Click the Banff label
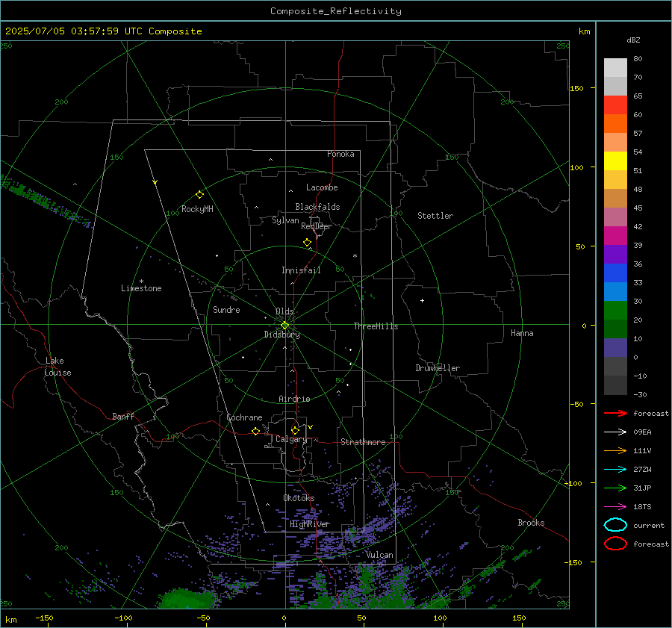The image size is (672, 628). 123,416
